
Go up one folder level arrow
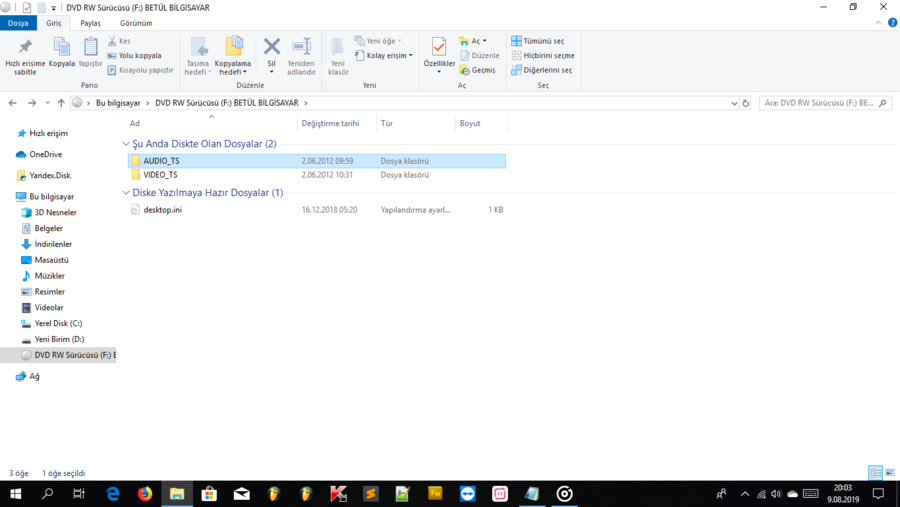(61, 103)
